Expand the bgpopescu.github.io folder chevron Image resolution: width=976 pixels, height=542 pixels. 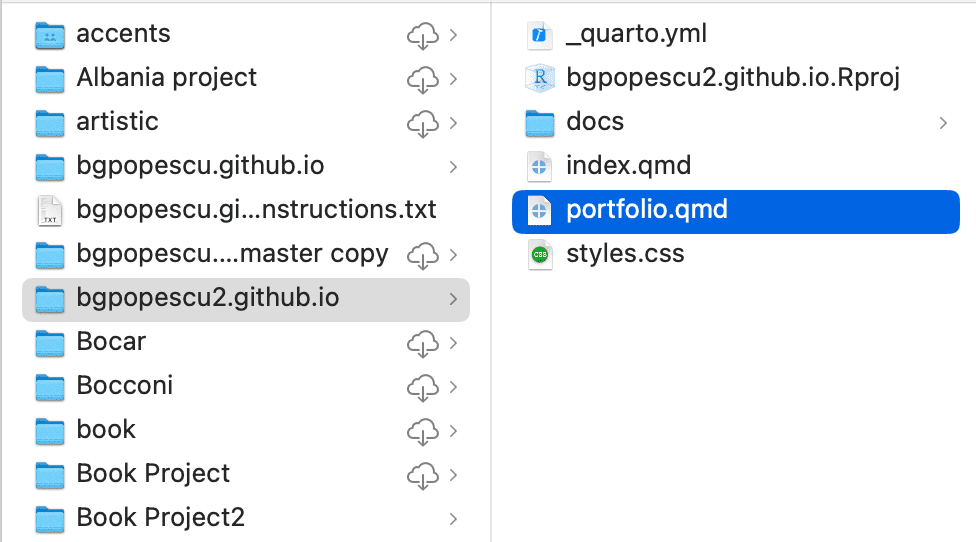[453, 166]
